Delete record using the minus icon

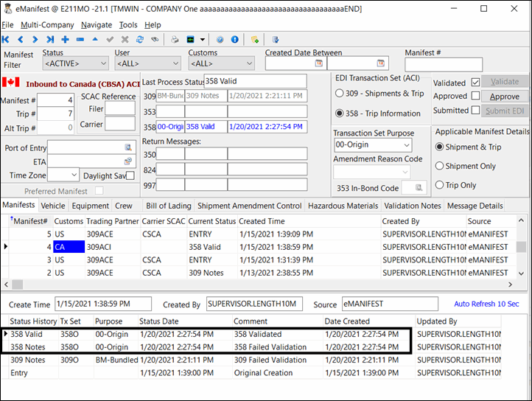[x=80, y=39]
